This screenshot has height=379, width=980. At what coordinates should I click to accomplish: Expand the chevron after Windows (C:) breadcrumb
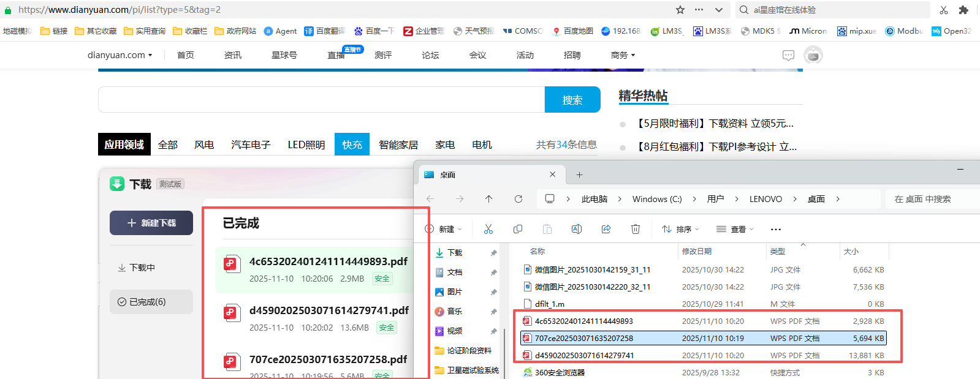click(694, 199)
